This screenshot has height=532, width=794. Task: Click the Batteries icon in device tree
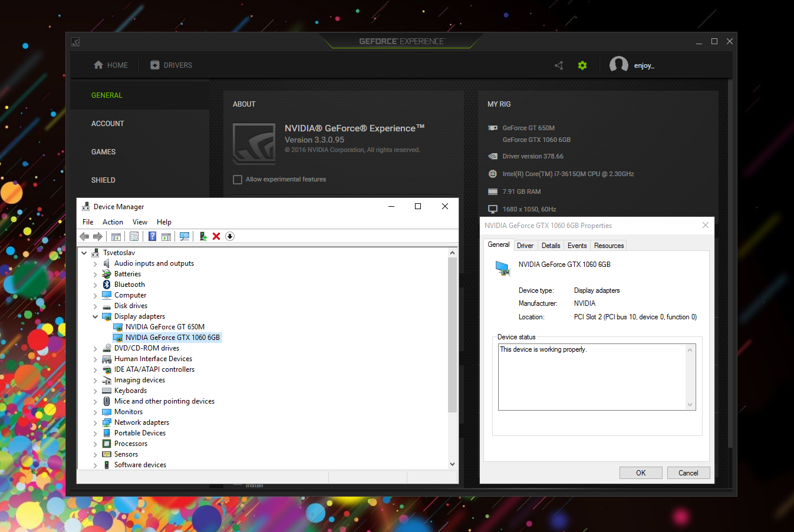pos(107,274)
